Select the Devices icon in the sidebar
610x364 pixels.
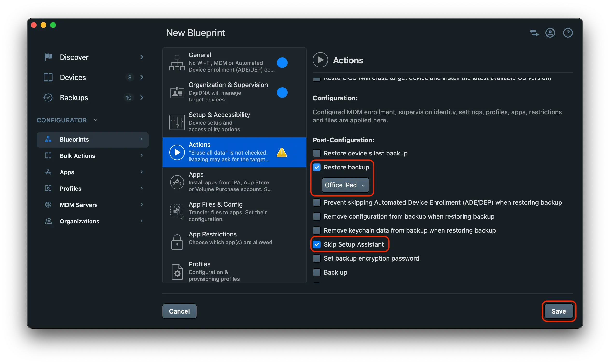[x=48, y=77]
